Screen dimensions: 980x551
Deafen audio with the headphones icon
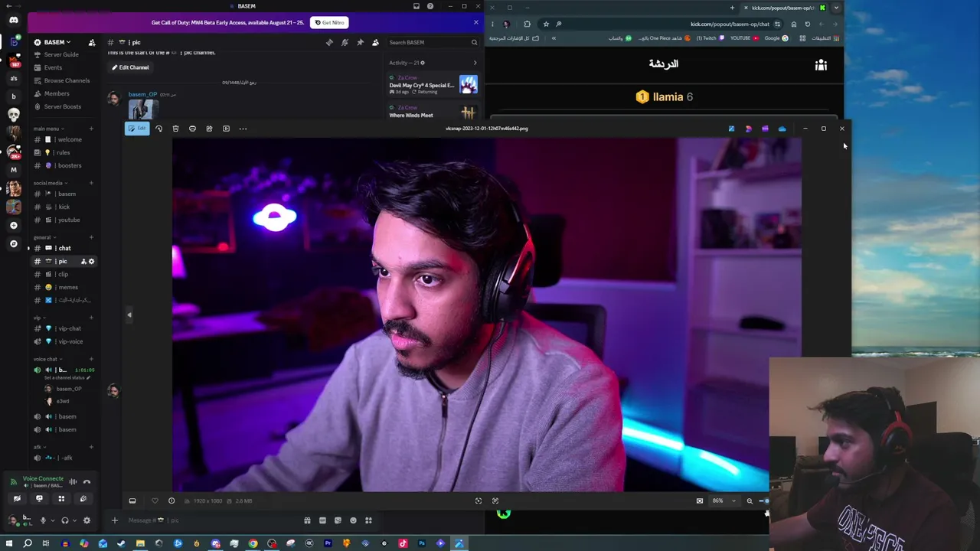pos(64,520)
